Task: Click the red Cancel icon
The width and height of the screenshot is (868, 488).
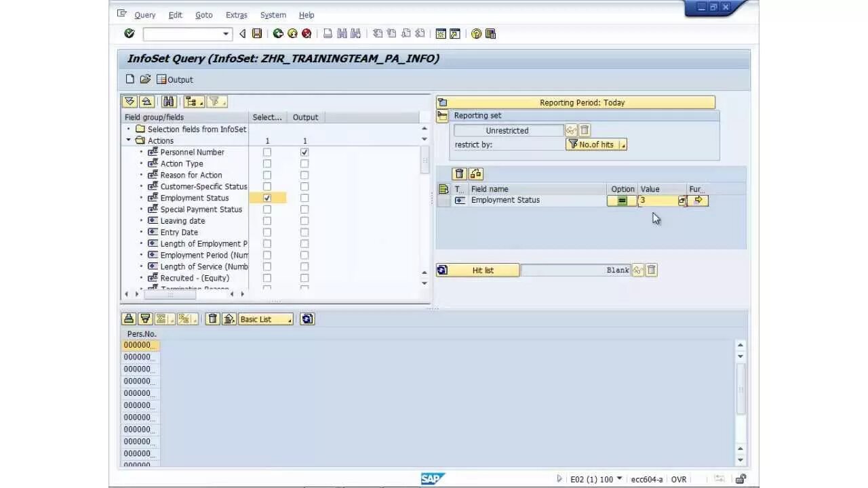Action: point(307,33)
